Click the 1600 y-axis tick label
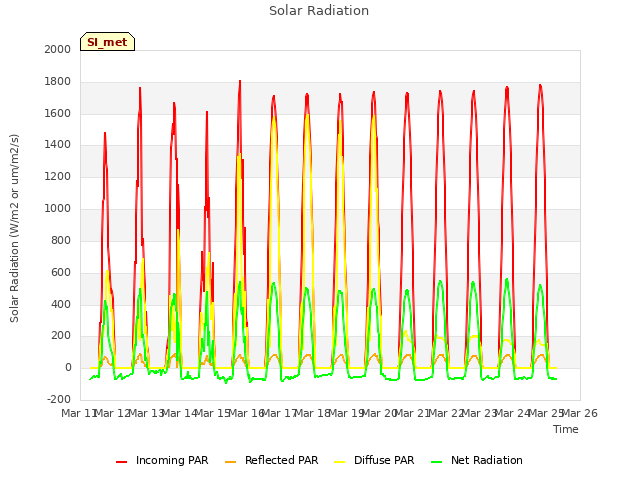The width and height of the screenshot is (640, 480). click(58, 113)
